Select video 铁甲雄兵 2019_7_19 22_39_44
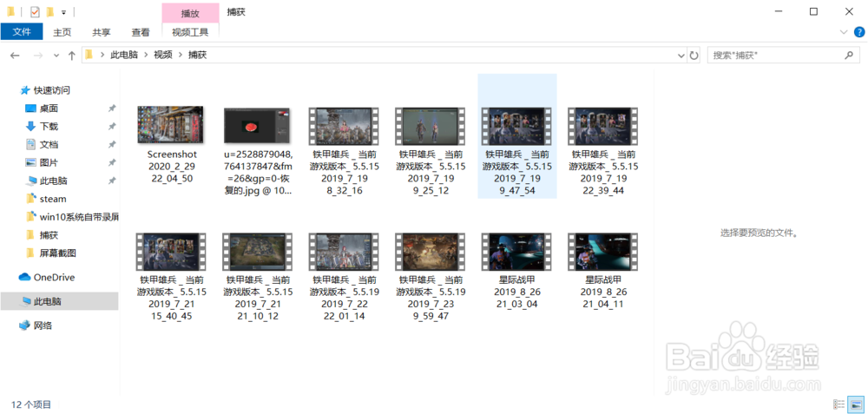This screenshot has height=414, width=868. tap(603, 127)
